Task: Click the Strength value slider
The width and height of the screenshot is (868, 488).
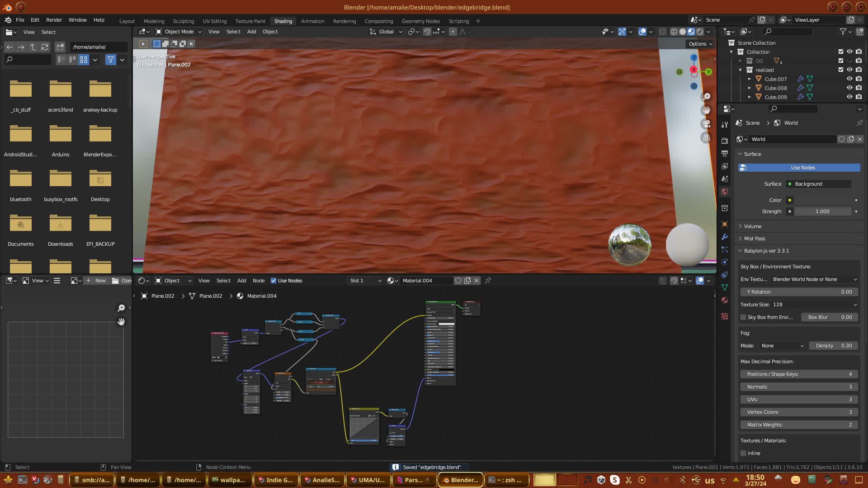Action: coord(822,211)
